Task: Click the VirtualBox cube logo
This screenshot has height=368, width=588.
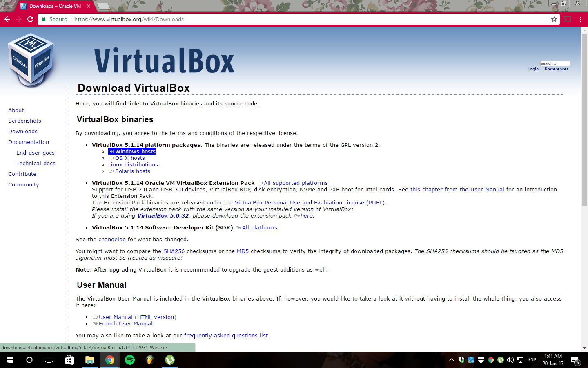Action: (x=31, y=60)
